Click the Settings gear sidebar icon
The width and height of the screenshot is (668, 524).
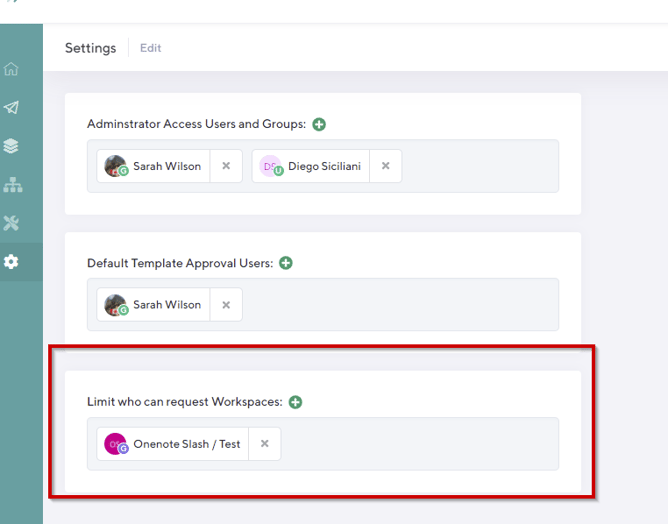11,262
